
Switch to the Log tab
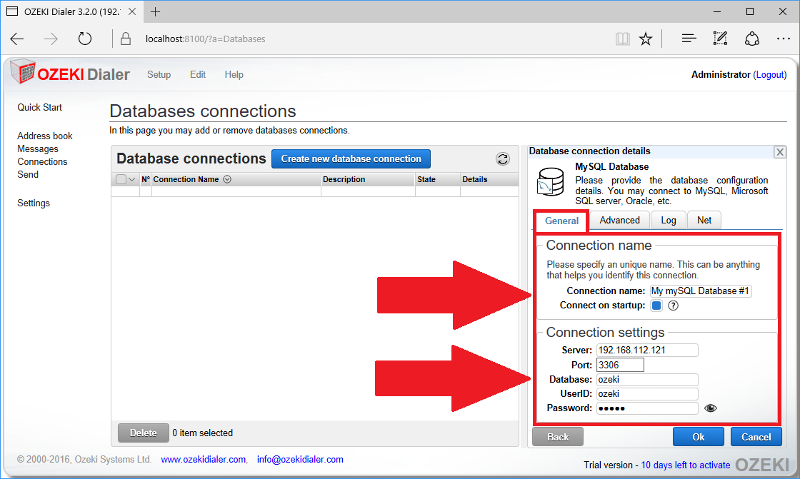pyautogui.click(x=668, y=221)
